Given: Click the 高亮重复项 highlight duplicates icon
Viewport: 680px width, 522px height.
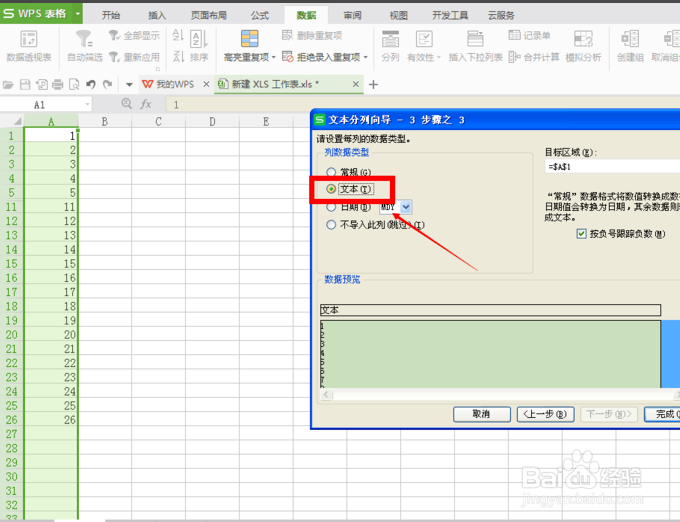Looking at the screenshot, I should click(x=249, y=39).
